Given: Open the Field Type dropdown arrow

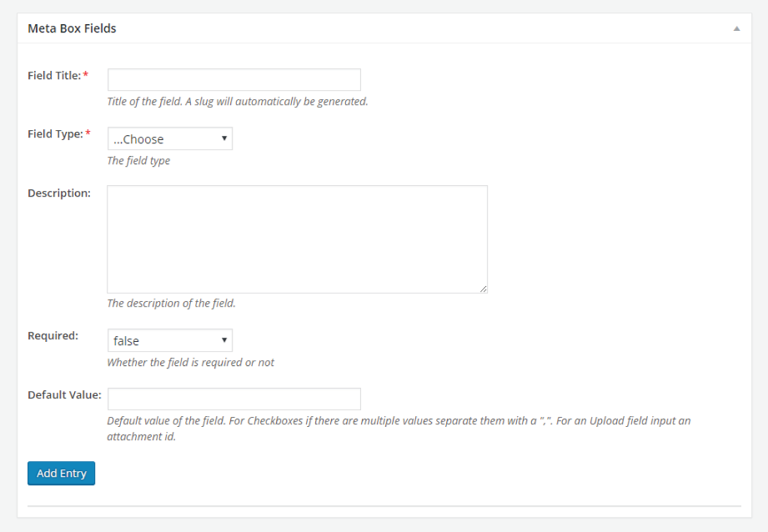Looking at the screenshot, I should pos(223,138).
